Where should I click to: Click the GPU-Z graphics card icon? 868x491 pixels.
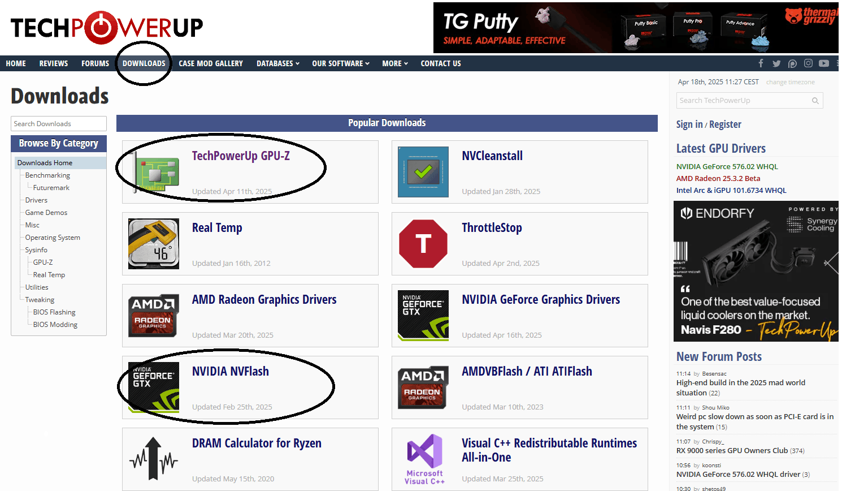(x=154, y=172)
